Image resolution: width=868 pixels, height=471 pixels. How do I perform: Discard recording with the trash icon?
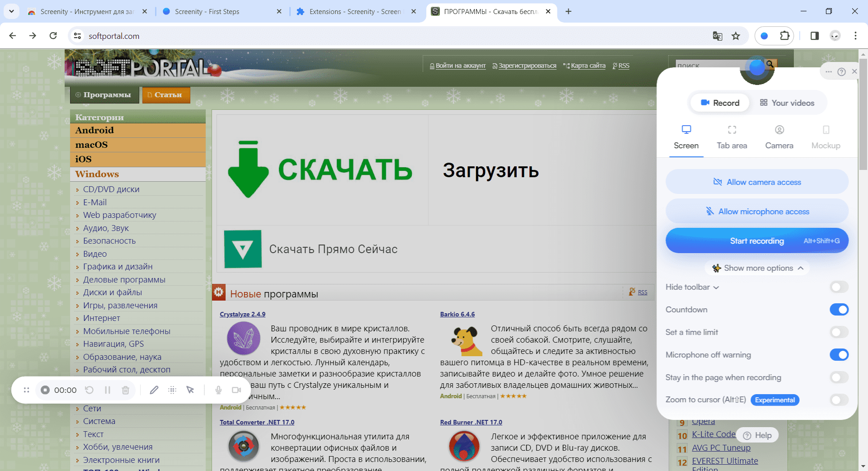click(x=126, y=390)
